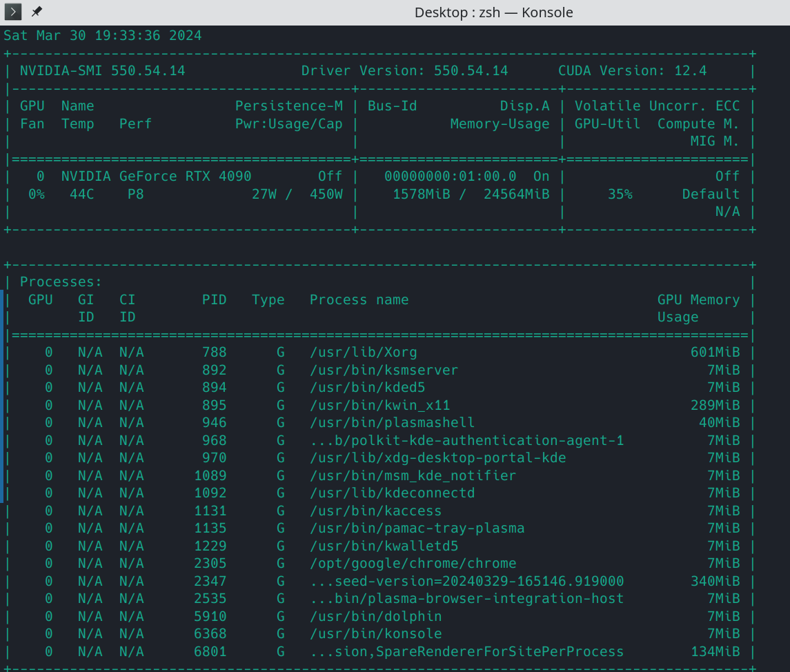
Task: Click the Konsole window title text
Action: (493, 12)
